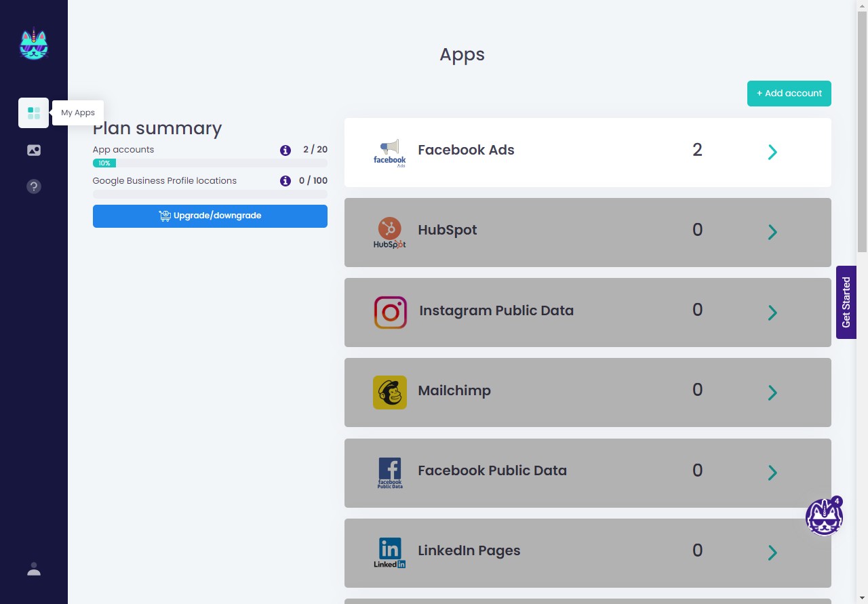
Task: Expand the Instagram Public Data row chevron
Action: pos(772,313)
